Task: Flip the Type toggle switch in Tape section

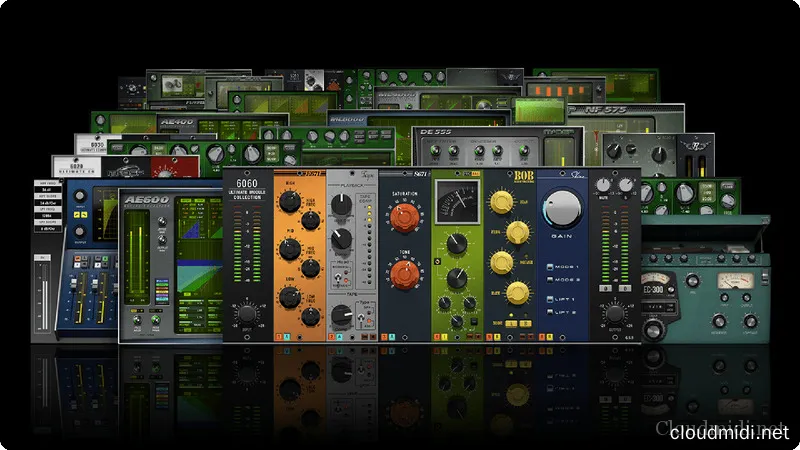Action: (x=361, y=319)
